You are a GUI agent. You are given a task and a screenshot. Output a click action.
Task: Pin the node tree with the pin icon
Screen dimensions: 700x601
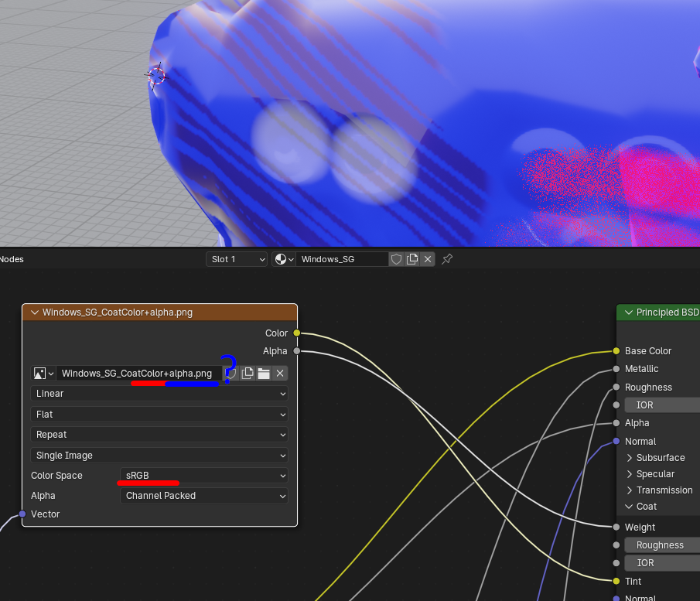(x=447, y=259)
